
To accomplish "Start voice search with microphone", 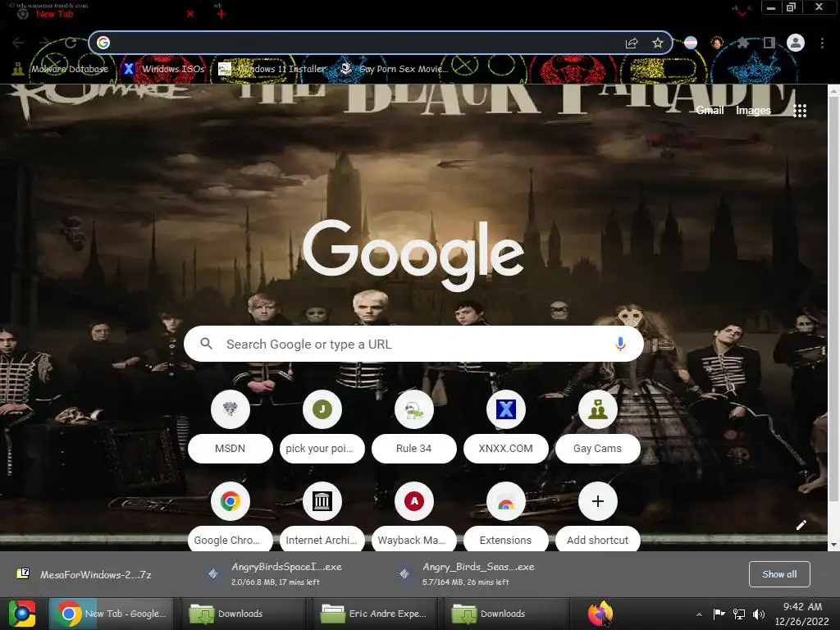I will pyautogui.click(x=620, y=344).
